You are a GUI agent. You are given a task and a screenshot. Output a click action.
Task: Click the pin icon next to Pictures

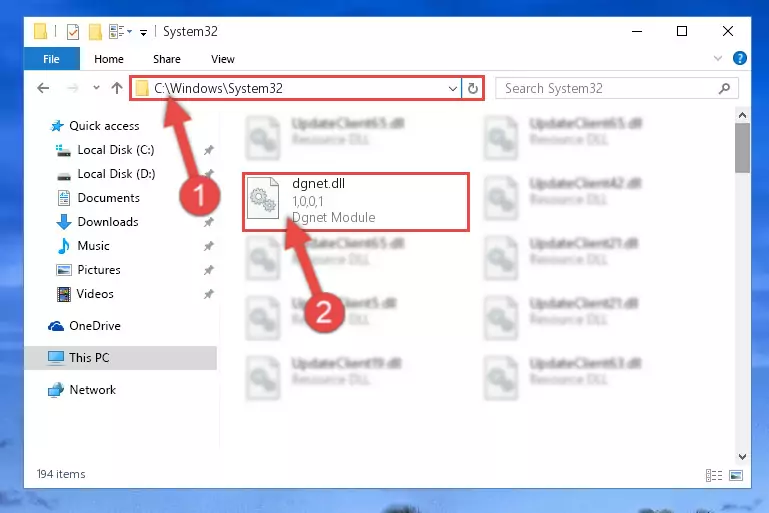pos(209,270)
